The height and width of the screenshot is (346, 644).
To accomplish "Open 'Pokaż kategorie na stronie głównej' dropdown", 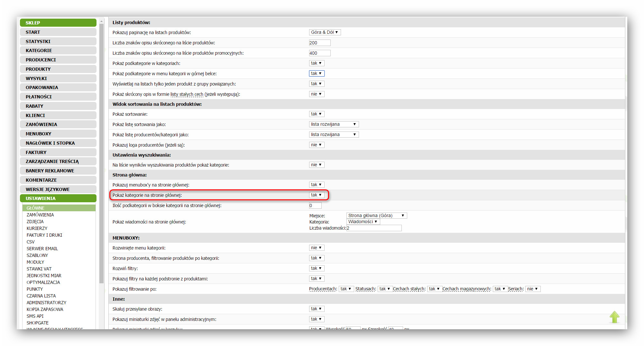I will (317, 195).
